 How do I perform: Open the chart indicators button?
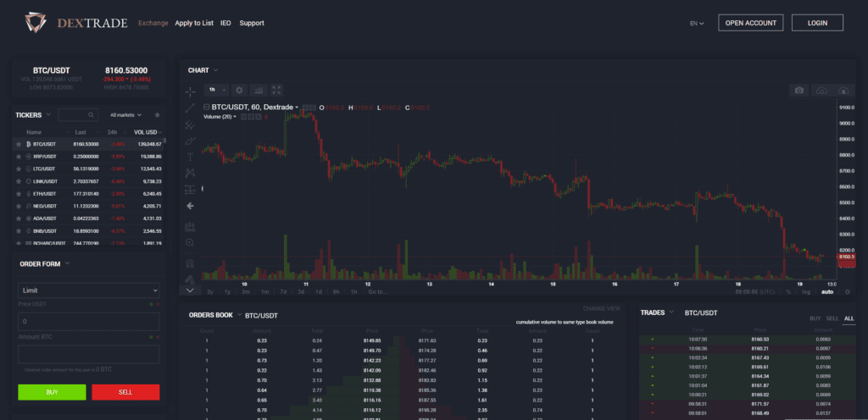tap(258, 90)
